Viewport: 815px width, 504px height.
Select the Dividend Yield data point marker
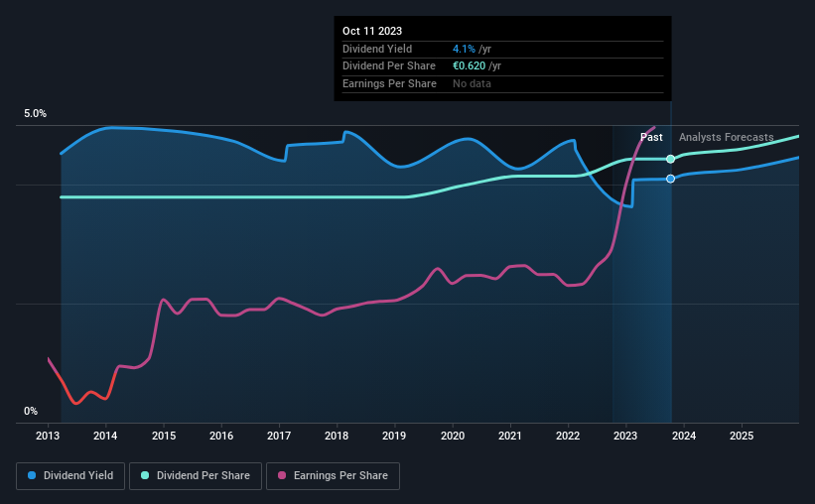[x=670, y=179]
